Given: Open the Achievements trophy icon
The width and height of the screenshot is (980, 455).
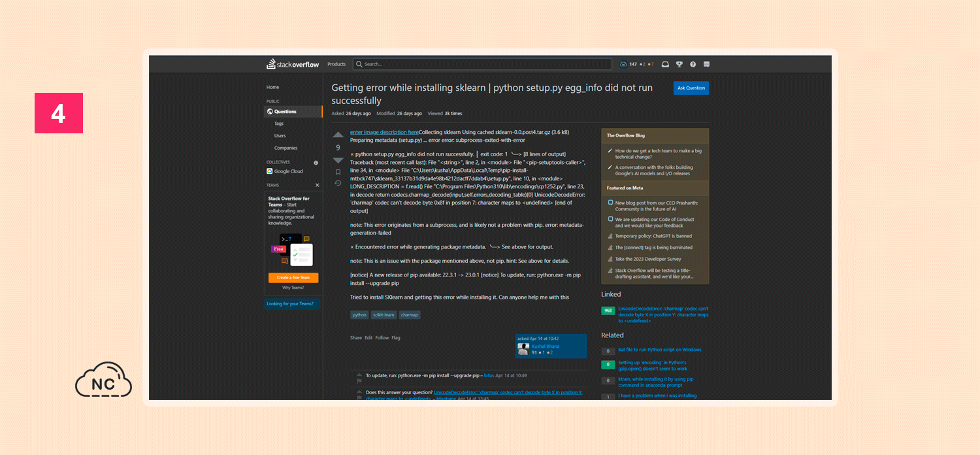Looking at the screenshot, I should click(x=679, y=64).
